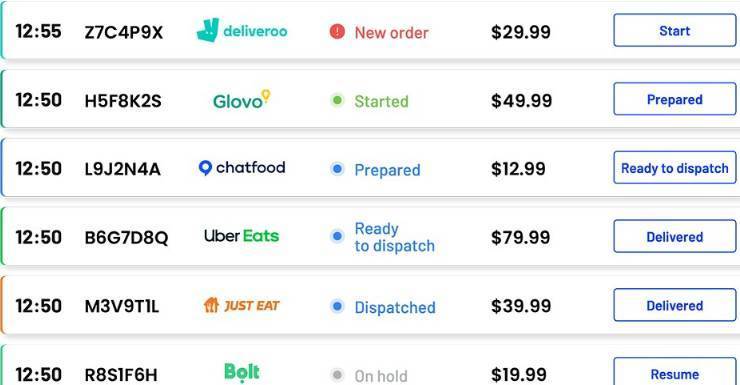Click the Glovo logo icon
Image resolution: width=740 pixels, height=385 pixels.
click(242, 100)
